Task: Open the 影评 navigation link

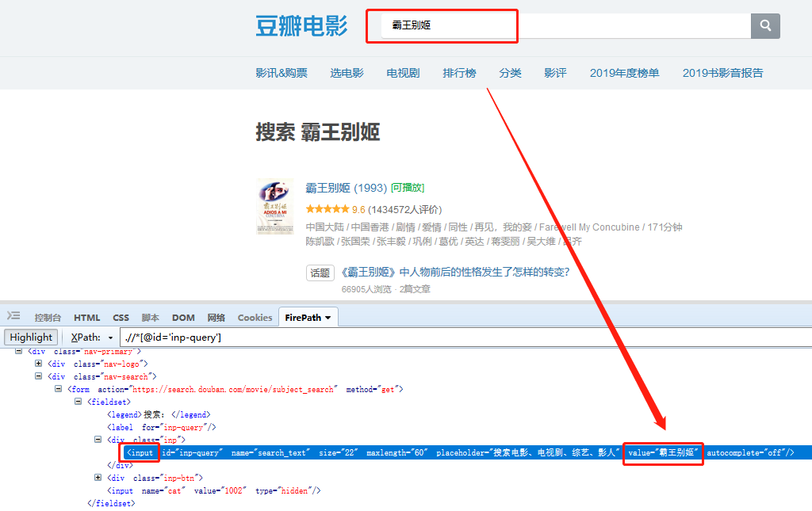Action: pos(555,73)
